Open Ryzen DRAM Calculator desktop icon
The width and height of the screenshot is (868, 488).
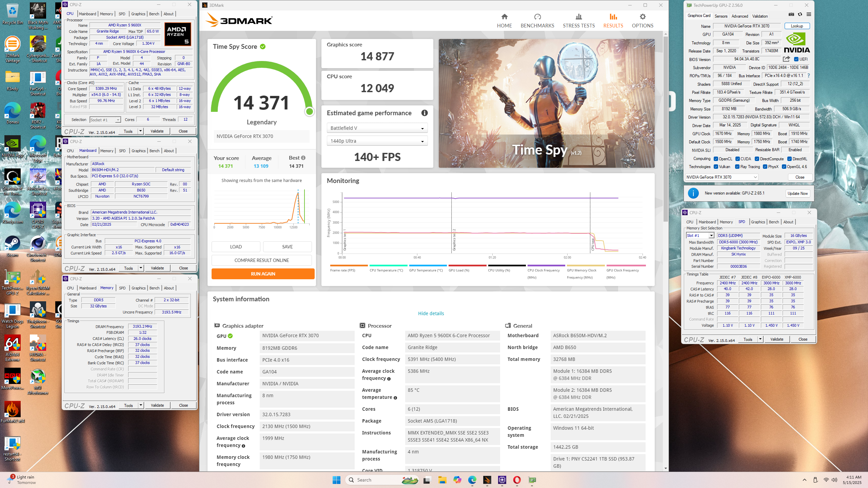click(x=38, y=282)
